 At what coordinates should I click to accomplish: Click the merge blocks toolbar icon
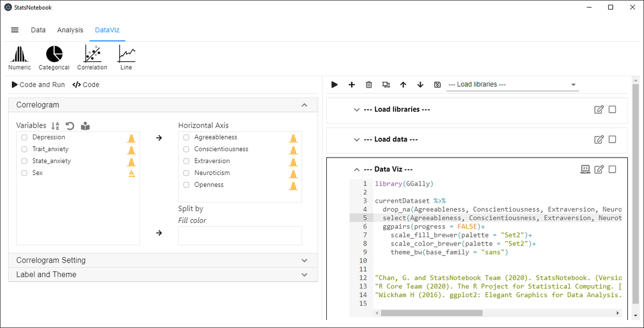(386, 85)
